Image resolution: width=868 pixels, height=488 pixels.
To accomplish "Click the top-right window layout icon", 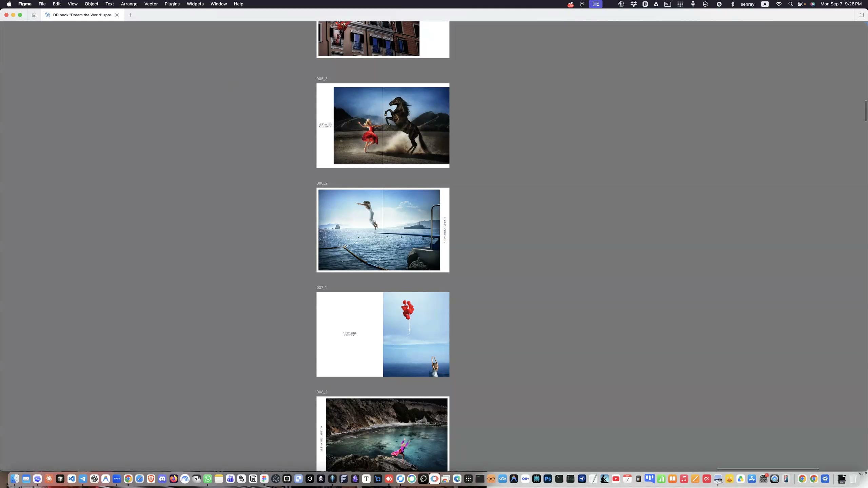I will [x=861, y=15].
